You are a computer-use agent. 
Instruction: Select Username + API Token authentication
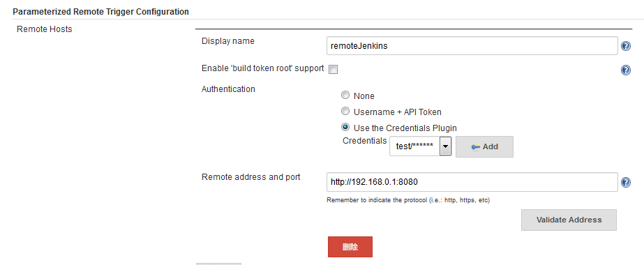[346, 111]
